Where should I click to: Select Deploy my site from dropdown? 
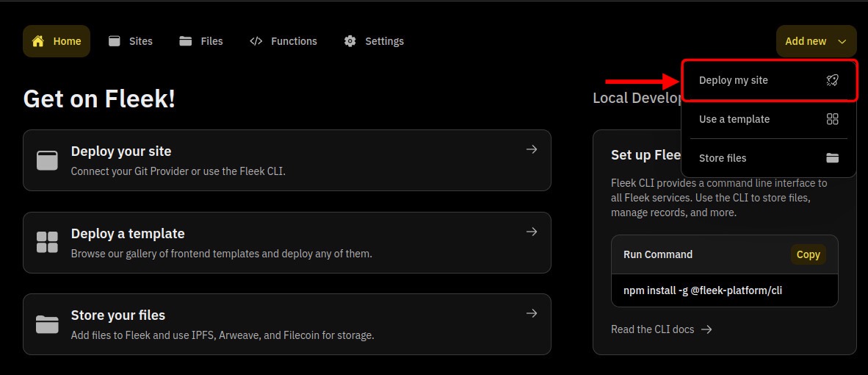[734, 80]
